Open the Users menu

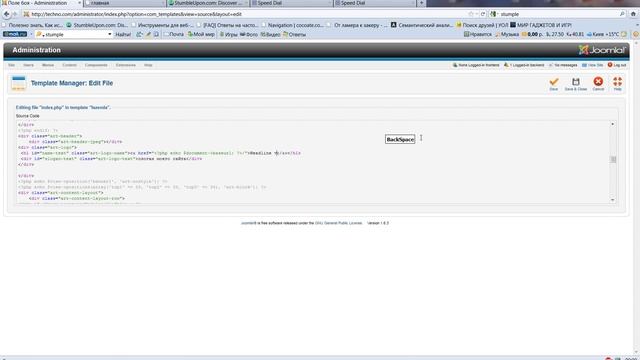click(x=28, y=65)
